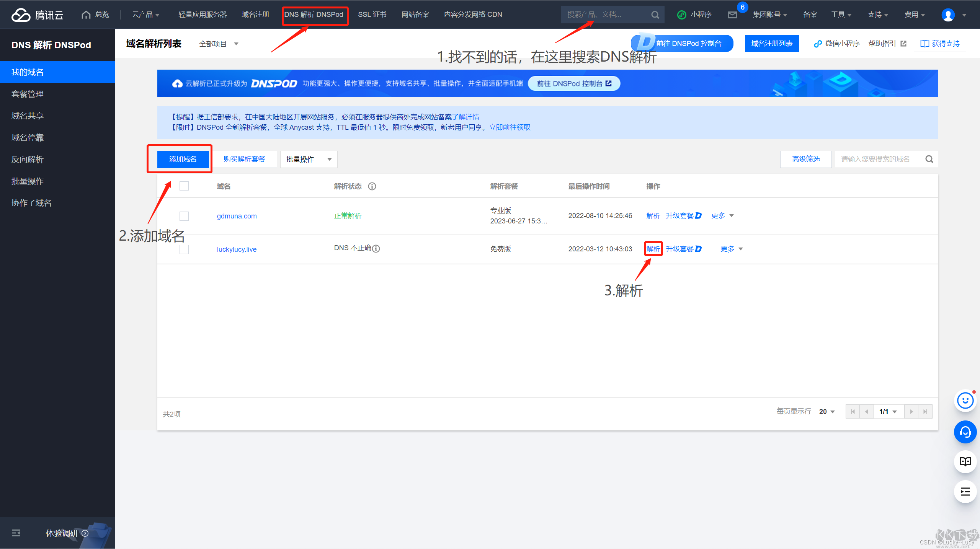The height and width of the screenshot is (549, 980).
Task: Click the smiley feedback floating icon
Action: pos(965,401)
